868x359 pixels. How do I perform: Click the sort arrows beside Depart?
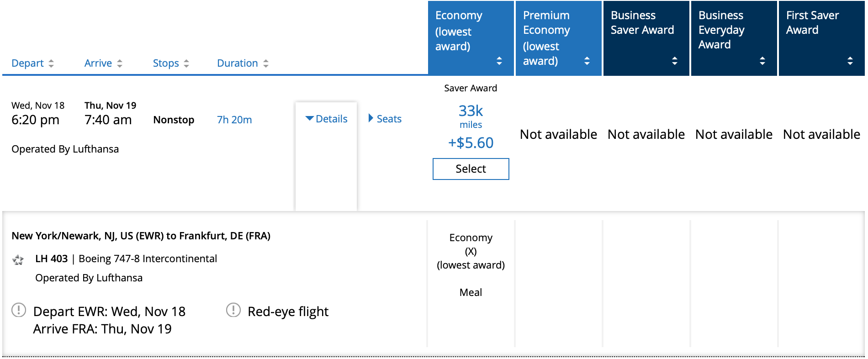coord(51,63)
